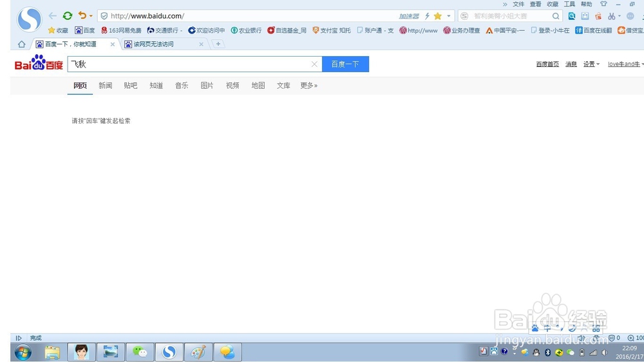The width and height of the screenshot is (644, 362).
Task: Select the 新闻 search category
Action: pos(105,86)
